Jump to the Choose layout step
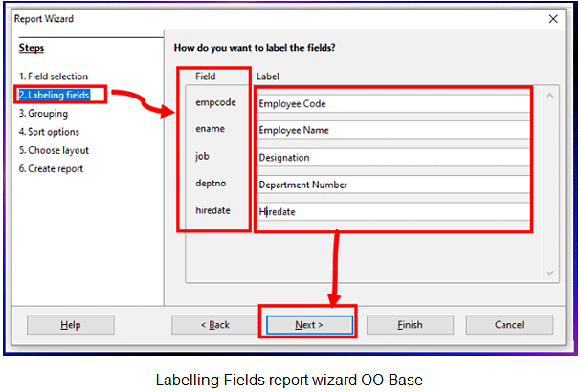 [x=54, y=150]
